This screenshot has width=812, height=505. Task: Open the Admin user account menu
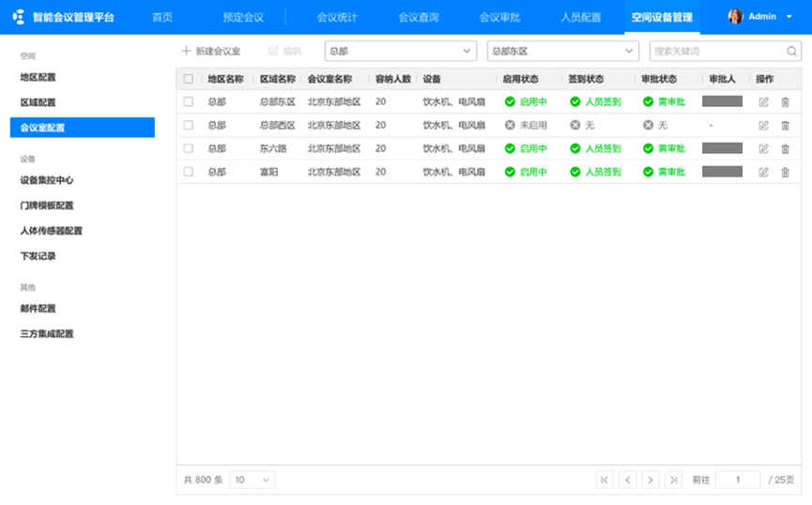760,17
